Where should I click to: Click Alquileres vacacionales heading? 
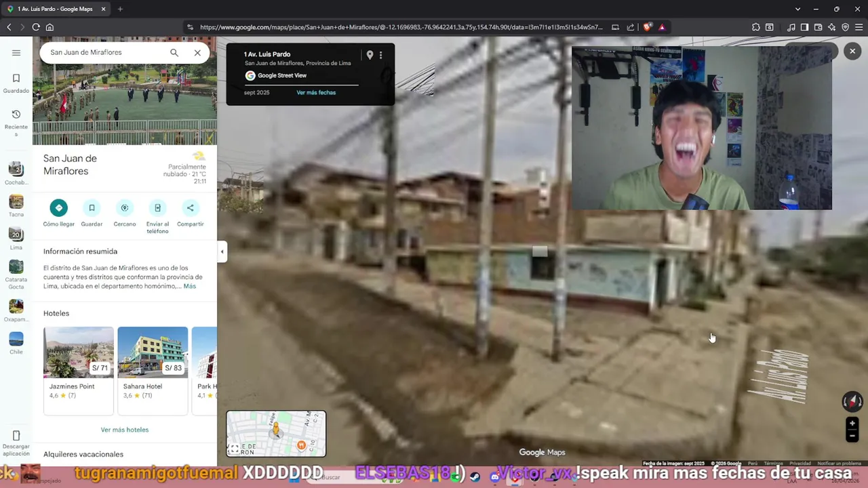click(x=83, y=454)
